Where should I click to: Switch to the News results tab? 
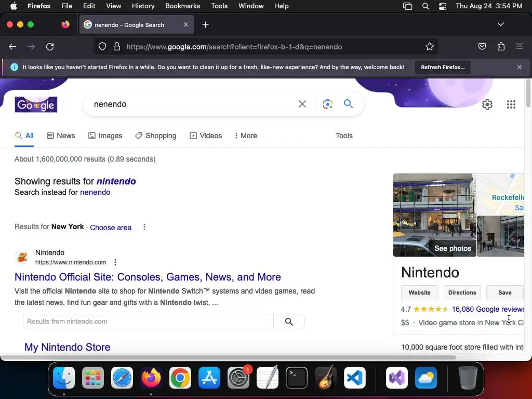point(61,136)
